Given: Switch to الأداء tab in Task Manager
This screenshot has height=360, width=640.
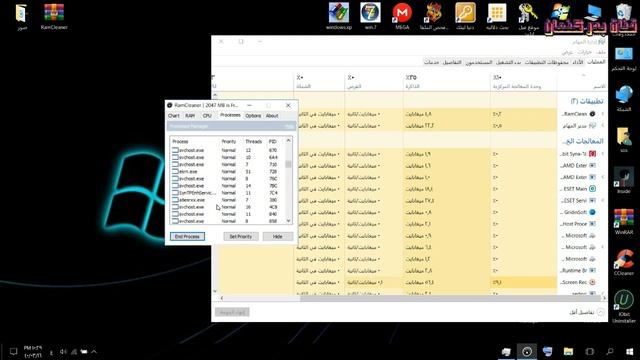Looking at the screenshot, I should [578, 62].
